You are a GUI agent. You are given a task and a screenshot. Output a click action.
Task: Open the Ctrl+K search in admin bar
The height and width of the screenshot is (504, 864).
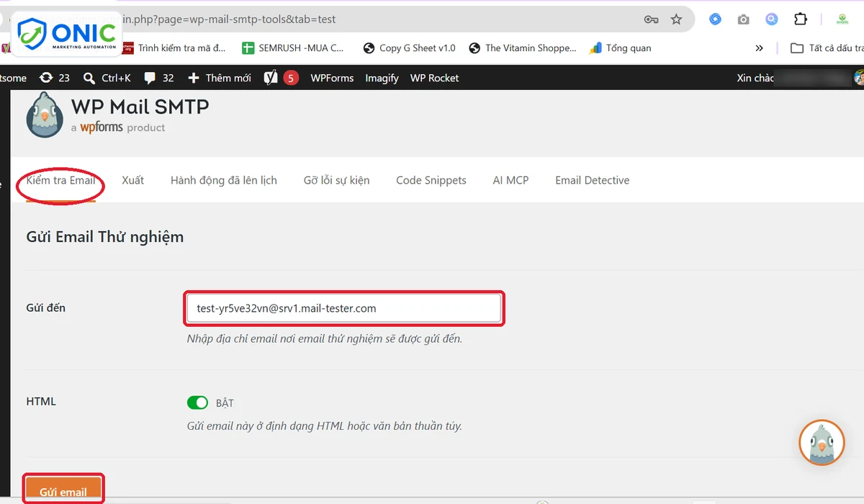[107, 78]
